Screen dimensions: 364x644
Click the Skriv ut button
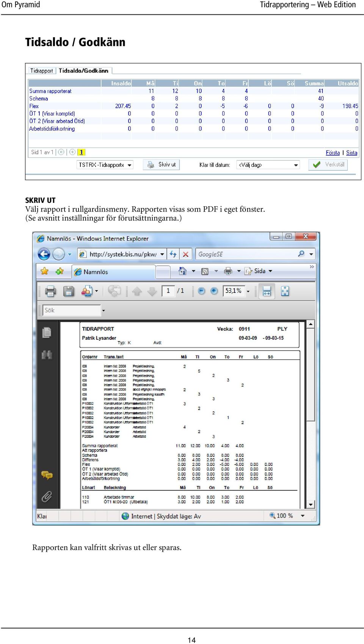pos(162,165)
